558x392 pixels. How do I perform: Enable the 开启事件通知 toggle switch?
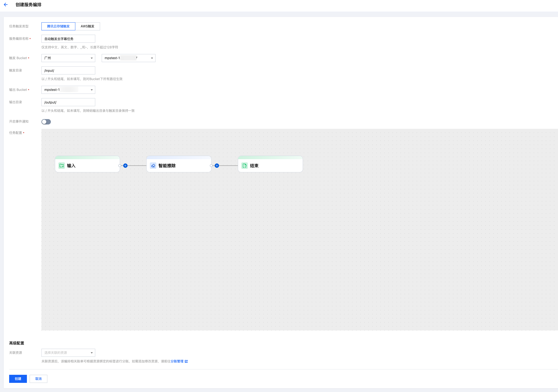pos(46,122)
